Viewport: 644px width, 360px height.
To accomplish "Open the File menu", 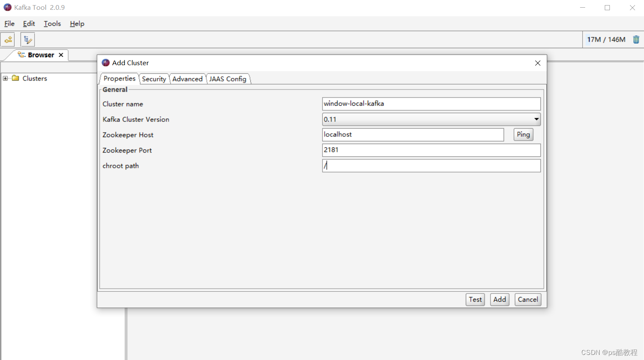I will (x=9, y=23).
